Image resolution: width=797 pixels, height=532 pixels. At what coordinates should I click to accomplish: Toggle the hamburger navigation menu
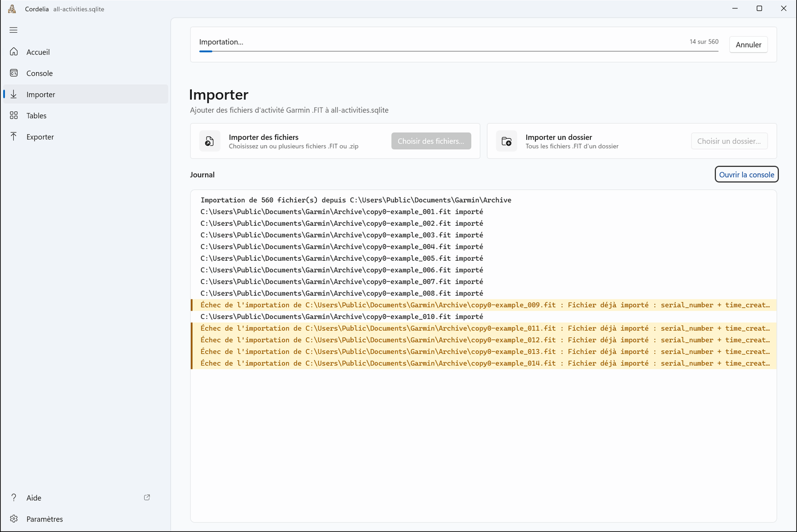(x=14, y=30)
